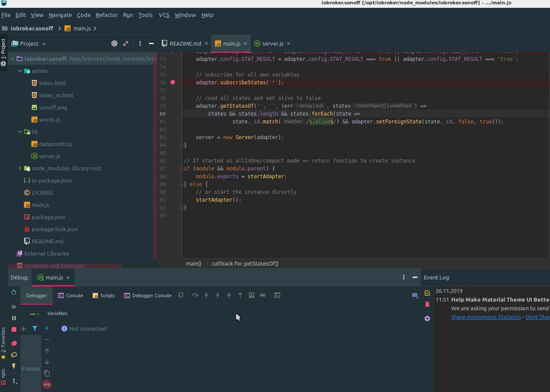Image resolution: width=550 pixels, height=392 pixels.
Task: Open the 1: Project side tab
Action: [3, 52]
